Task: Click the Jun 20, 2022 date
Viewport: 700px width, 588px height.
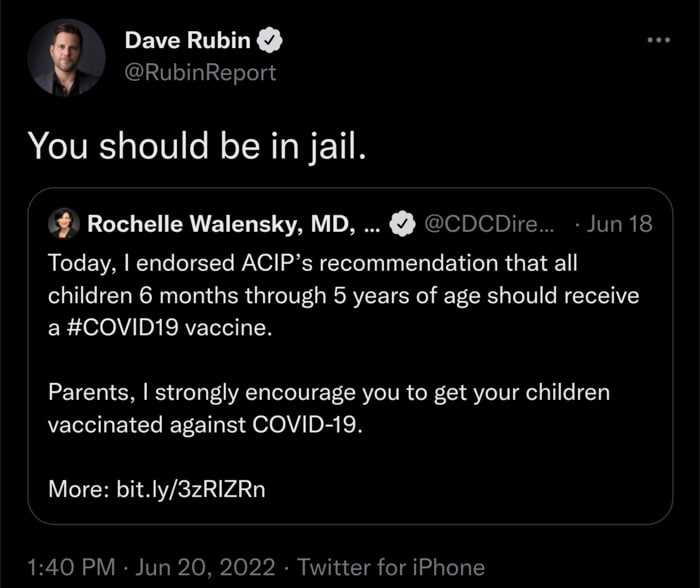Action: (207, 567)
